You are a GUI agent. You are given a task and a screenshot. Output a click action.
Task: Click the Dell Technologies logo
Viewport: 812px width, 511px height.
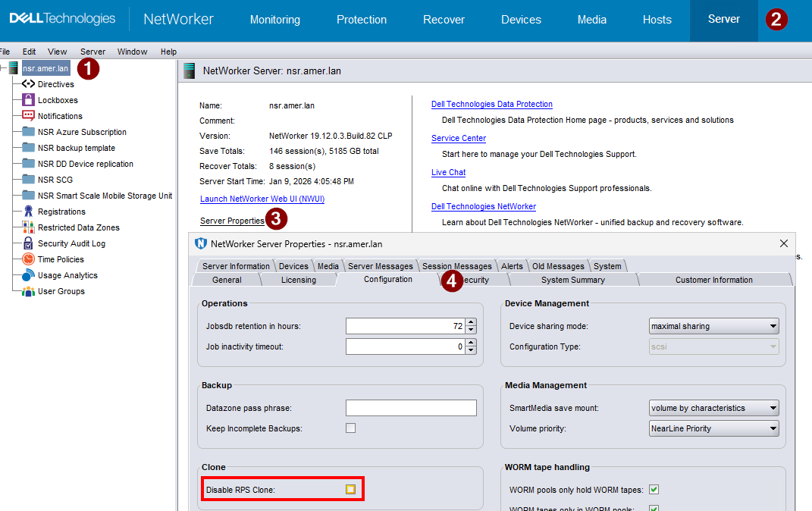click(62, 19)
